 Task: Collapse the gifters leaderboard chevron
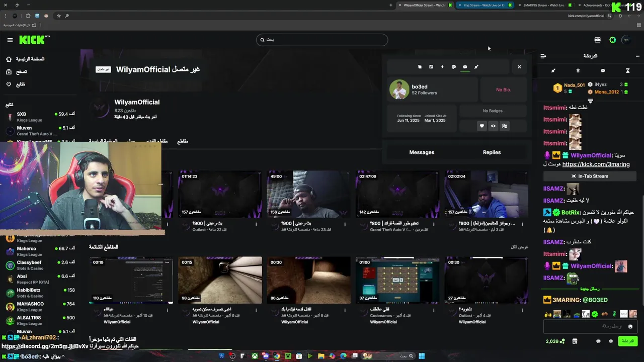tap(591, 101)
